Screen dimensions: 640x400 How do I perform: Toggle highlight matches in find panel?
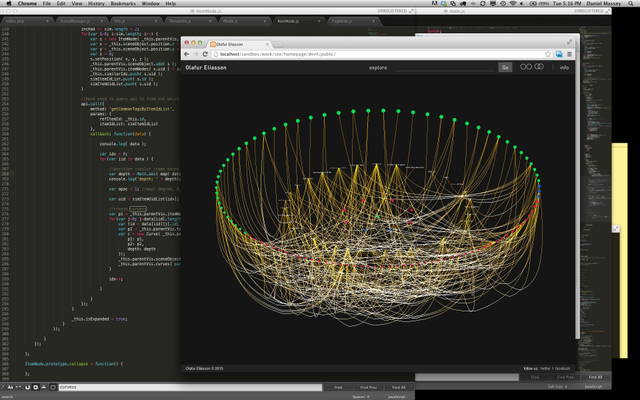[x=53, y=387]
